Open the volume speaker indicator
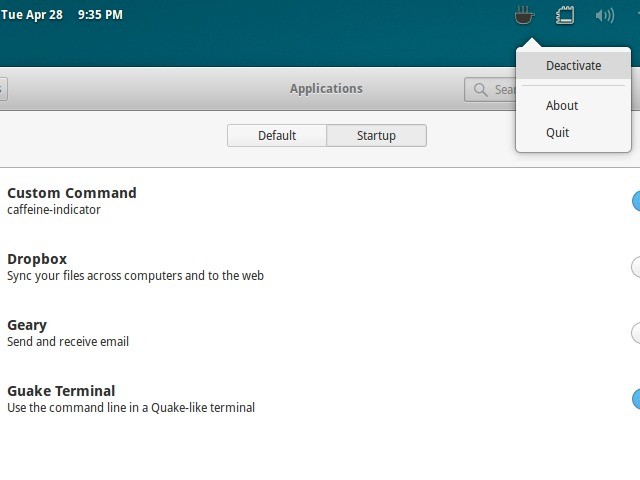This screenshot has height=480, width=640. coord(604,15)
